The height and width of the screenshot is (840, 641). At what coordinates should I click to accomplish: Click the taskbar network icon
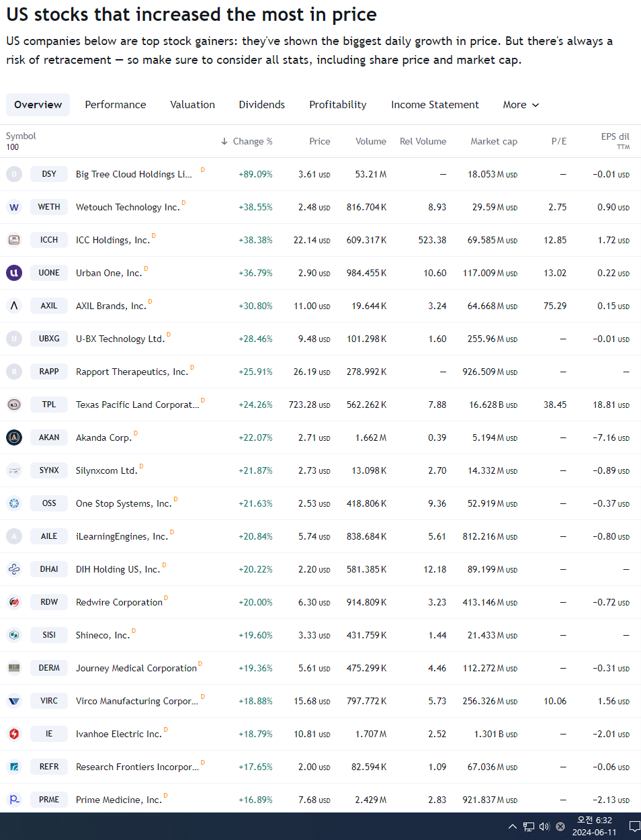[529, 827]
